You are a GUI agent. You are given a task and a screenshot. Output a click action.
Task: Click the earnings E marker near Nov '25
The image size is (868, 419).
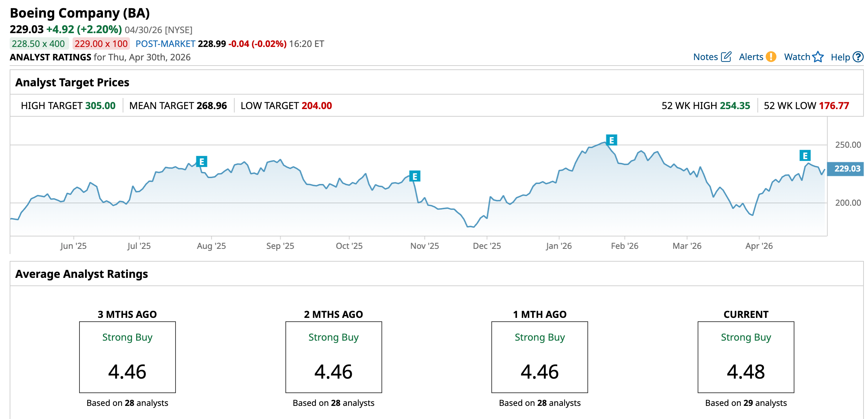click(415, 176)
